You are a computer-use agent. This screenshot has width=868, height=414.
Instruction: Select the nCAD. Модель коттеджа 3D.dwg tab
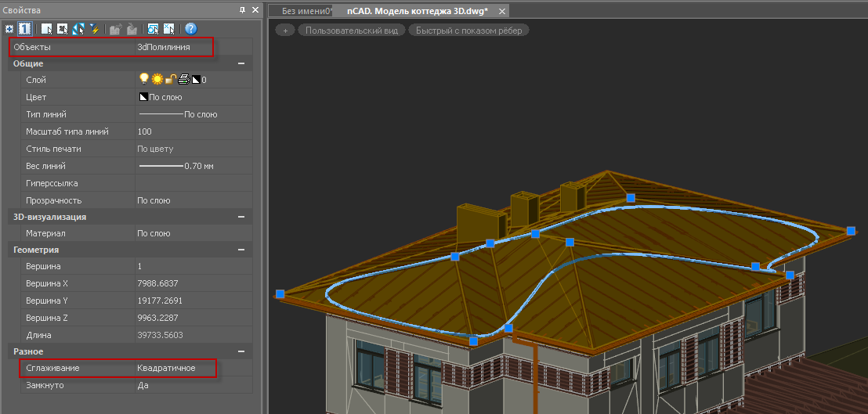point(417,11)
